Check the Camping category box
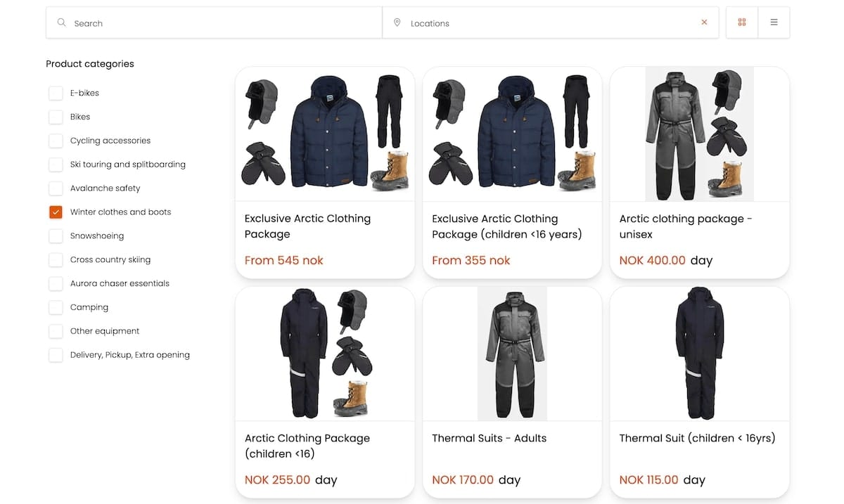This screenshot has width=844, height=504. (x=56, y=308)
